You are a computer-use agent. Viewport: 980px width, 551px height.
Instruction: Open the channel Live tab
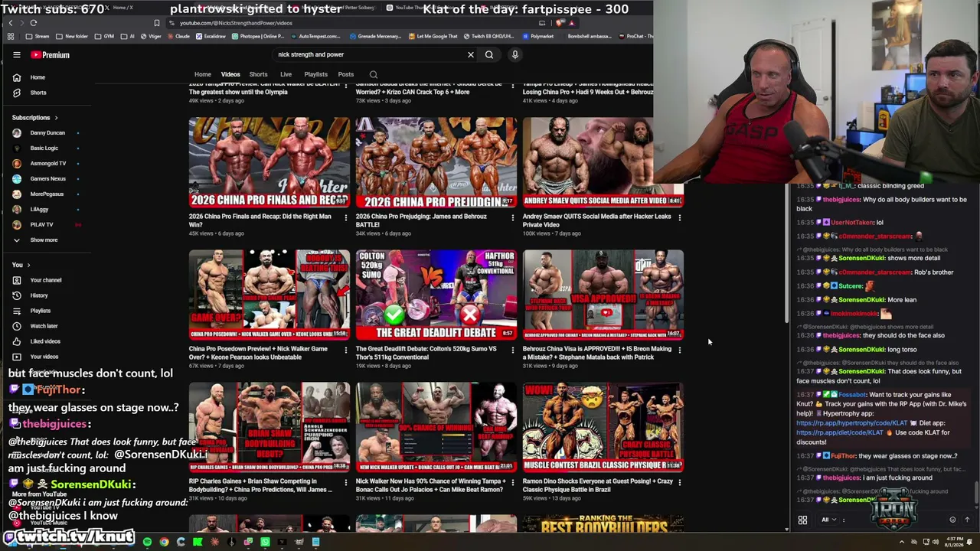tap(286, 75)
